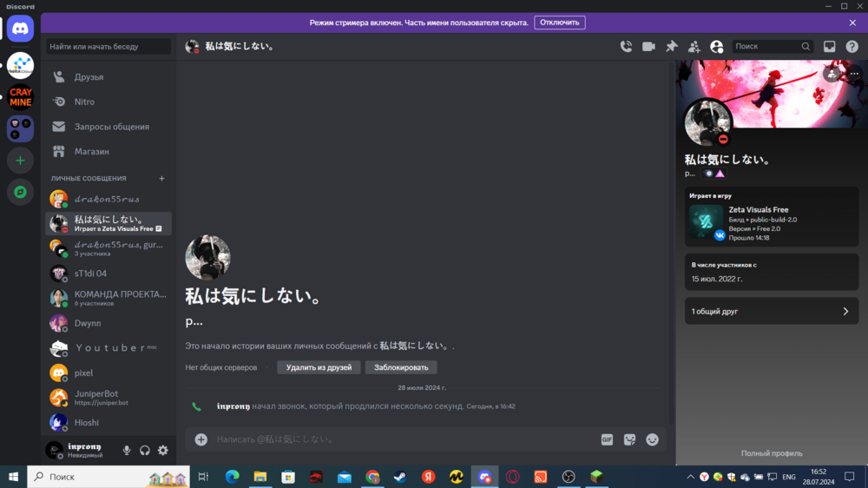Open the server folder below CRAY MINE
This screenshot has height=488, width=868.
point(21,129)
